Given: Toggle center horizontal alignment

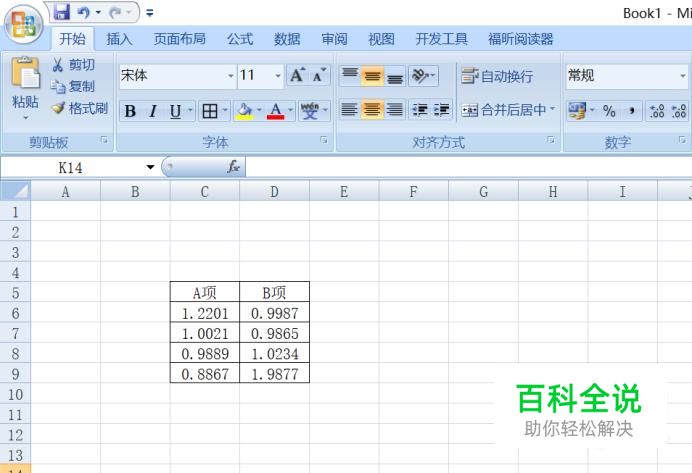Looking at the screenshot, I should tap(372, 109).
